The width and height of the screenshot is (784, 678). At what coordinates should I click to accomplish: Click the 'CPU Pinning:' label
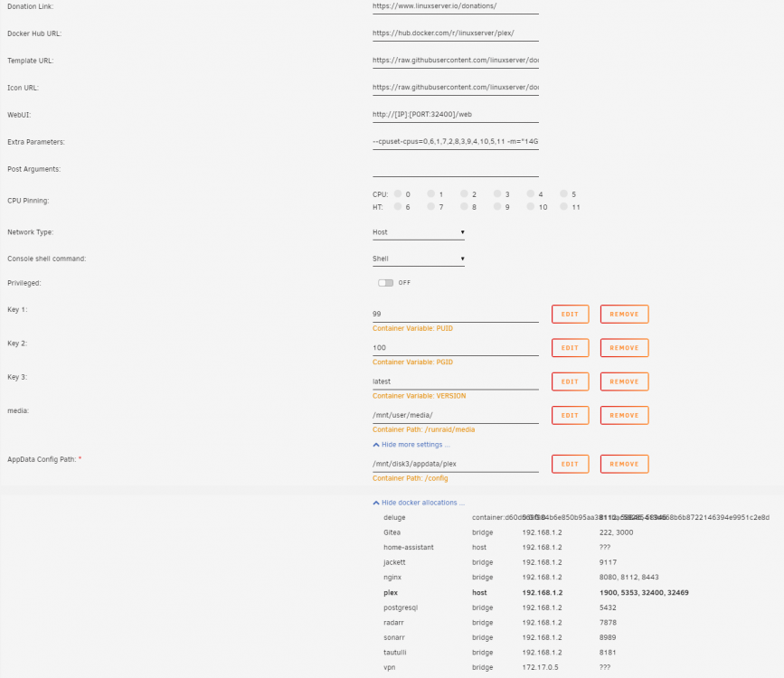pyautogui.click(x=28, y=201)
